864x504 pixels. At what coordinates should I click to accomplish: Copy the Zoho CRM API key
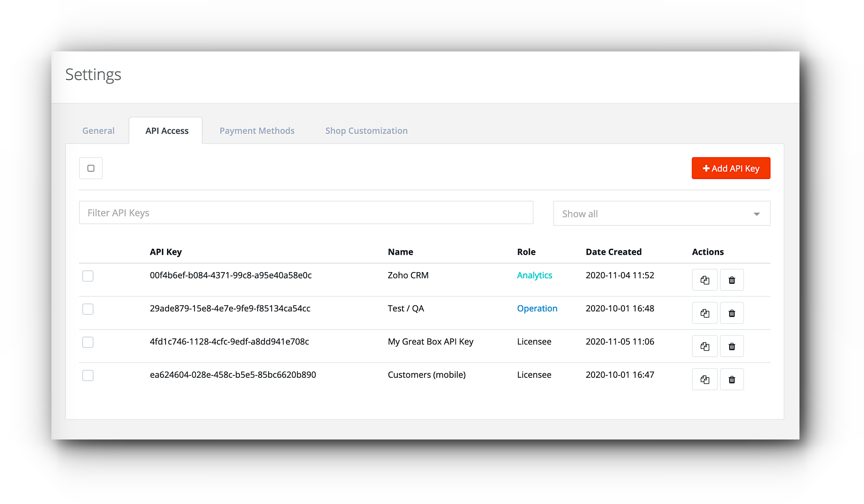[705, 280]
